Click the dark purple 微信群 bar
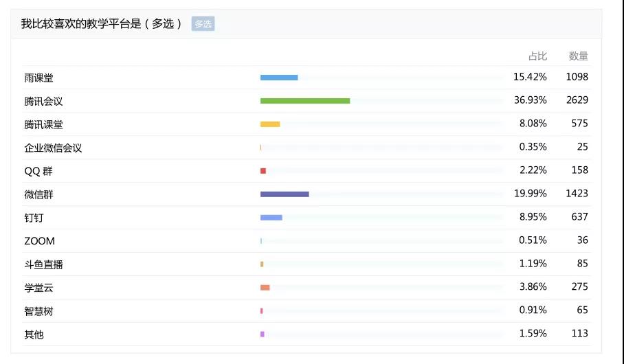624x364 pixels. pyautogui.click(x=285, y=194)
